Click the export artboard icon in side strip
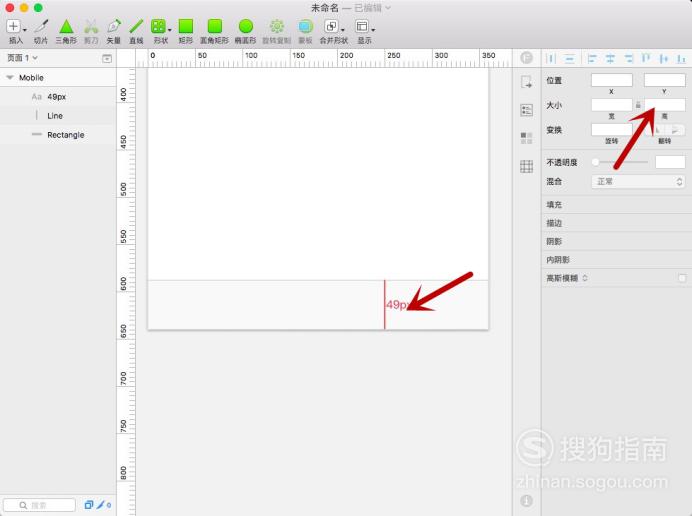This screenshot has width=692, height=516. (526, 82)
